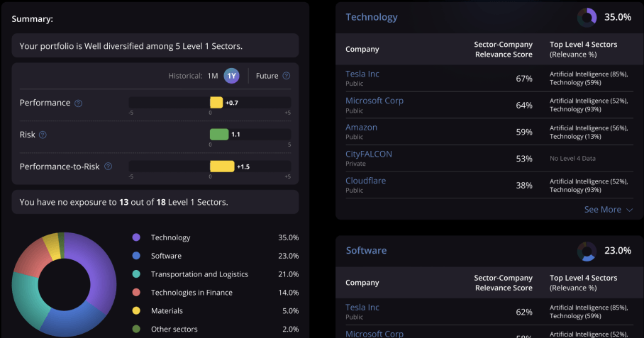
Task: Click the Transportation and Logistics legend label
Action: pos(199,274)
